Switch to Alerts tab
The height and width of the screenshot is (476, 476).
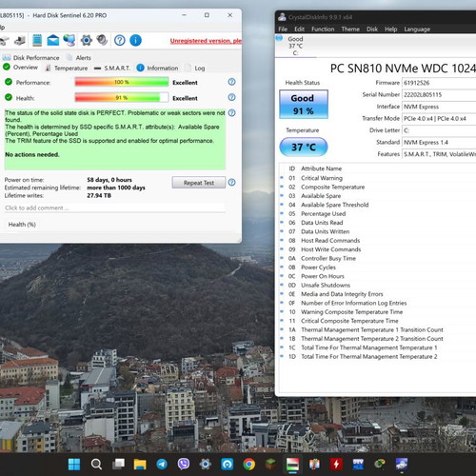click(x=79, y=58)
